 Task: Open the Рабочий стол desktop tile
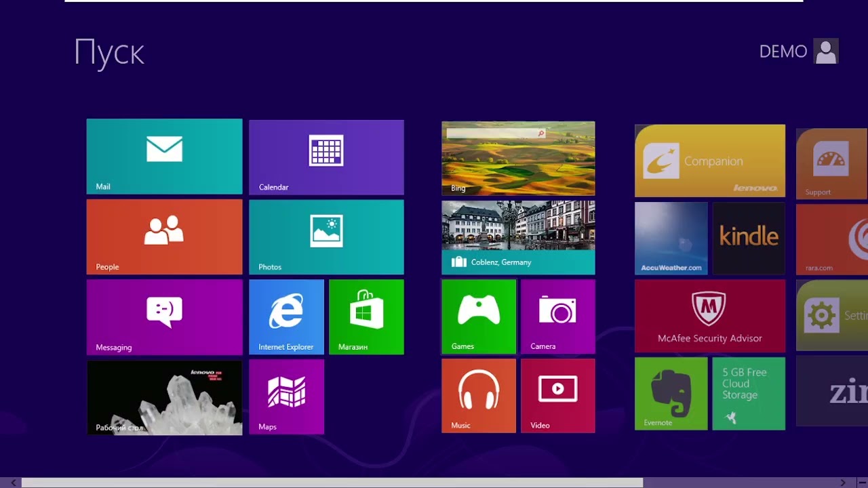[x=164, y=397]
